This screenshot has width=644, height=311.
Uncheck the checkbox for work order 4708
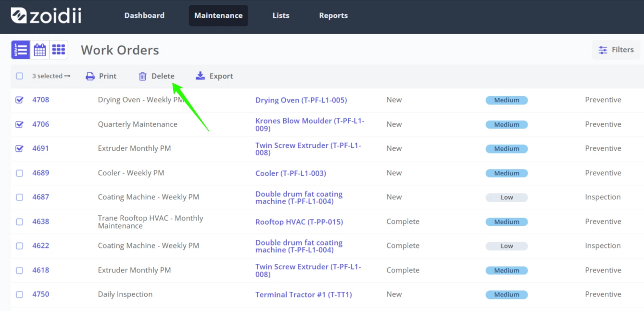[x=19, y=100]
